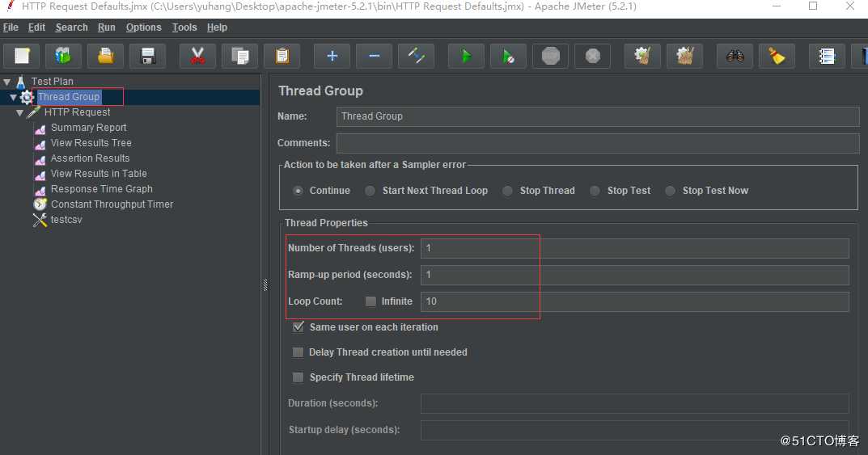
Task: Click the HTTP Request dropper icon
Action: 33,112
